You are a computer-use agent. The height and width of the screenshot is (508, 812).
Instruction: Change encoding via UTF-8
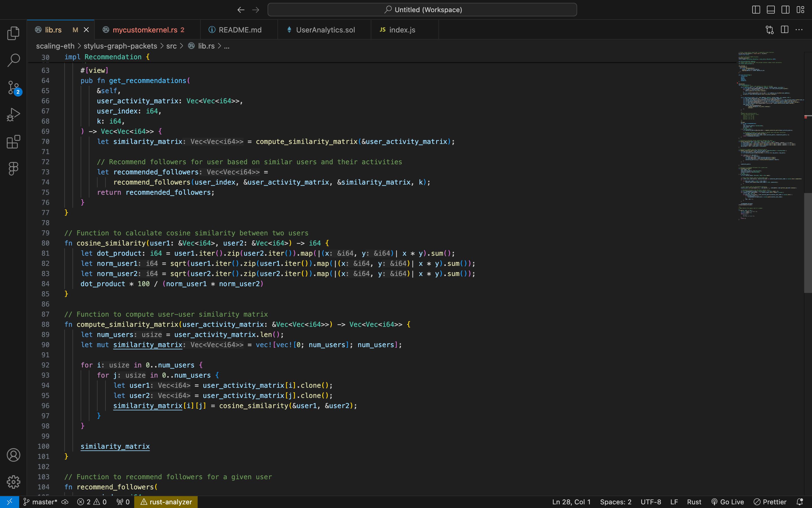[651, 502]
